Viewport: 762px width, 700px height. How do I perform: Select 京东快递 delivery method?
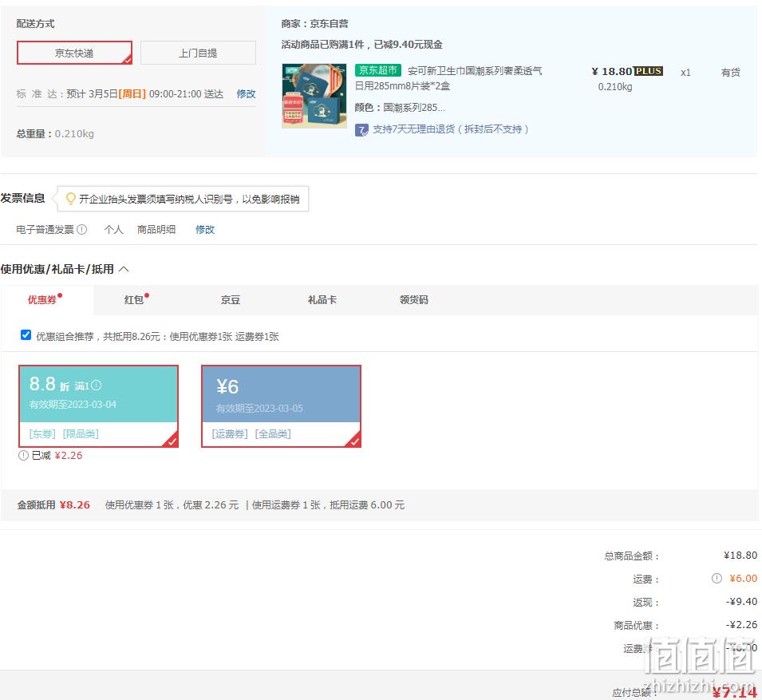point(74,53)
